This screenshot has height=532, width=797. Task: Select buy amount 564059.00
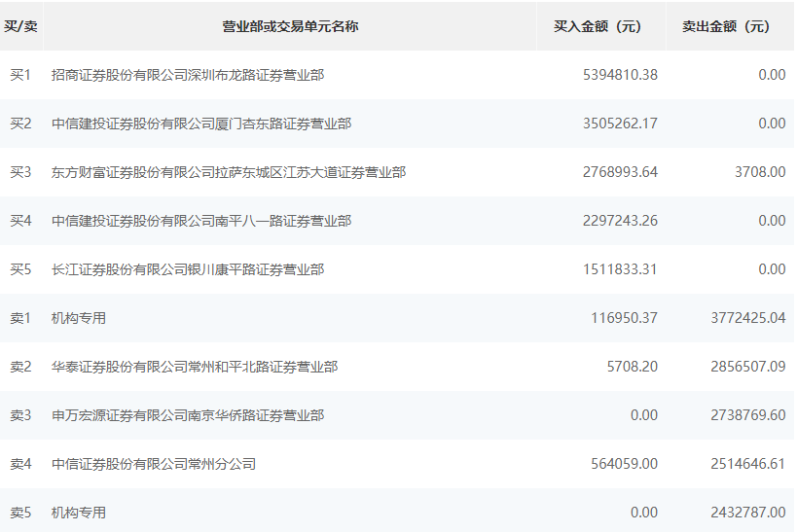pos(624,464)
